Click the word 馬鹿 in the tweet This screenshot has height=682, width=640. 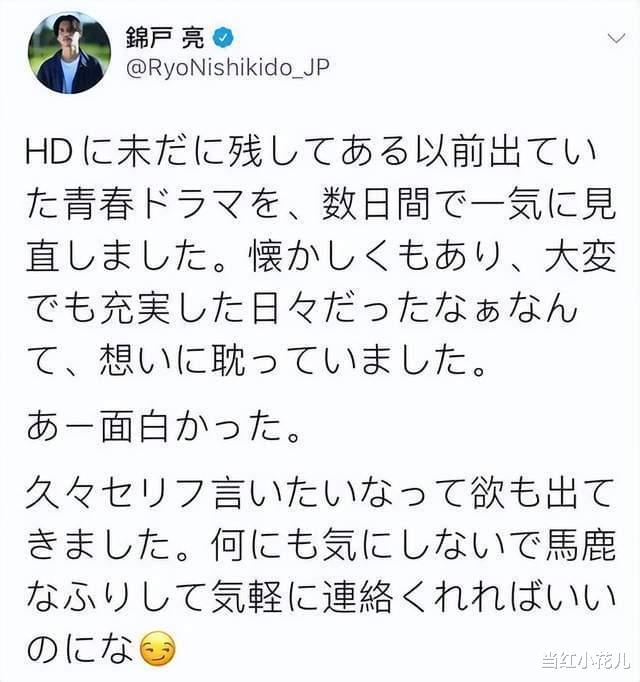(x=580, y=545)
